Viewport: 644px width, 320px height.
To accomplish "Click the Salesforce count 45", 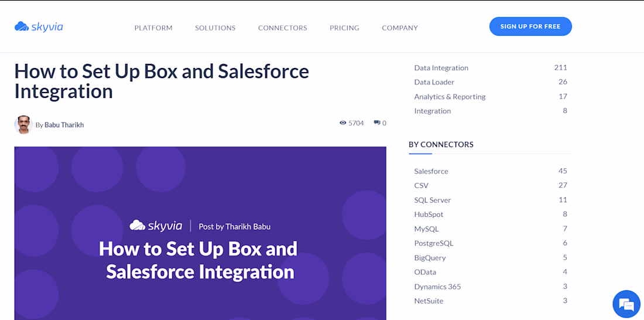I will point(563,171).
